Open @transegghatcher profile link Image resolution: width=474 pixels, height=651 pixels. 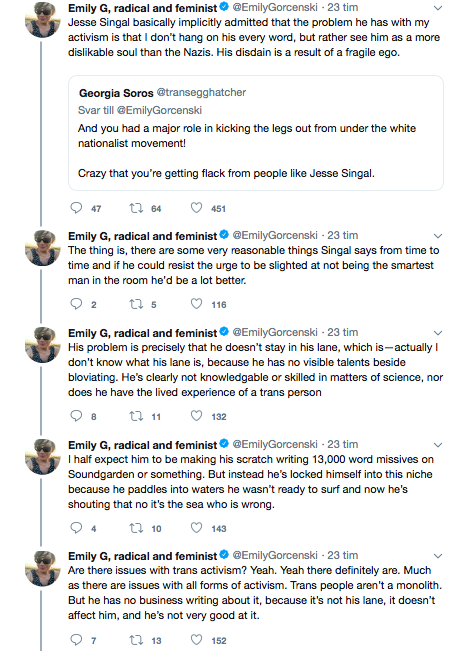pyautogui.click(x=201, y=92)
